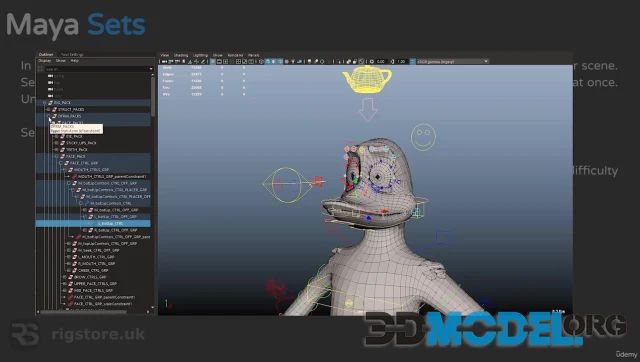Toggle the color management view transform button
Image resolution: width=640 pixels, height=362 pixels.
click(412, 62)
